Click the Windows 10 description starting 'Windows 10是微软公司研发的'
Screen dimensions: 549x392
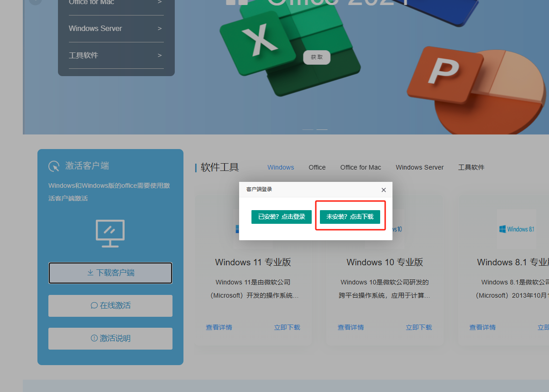tap(385, 289)
